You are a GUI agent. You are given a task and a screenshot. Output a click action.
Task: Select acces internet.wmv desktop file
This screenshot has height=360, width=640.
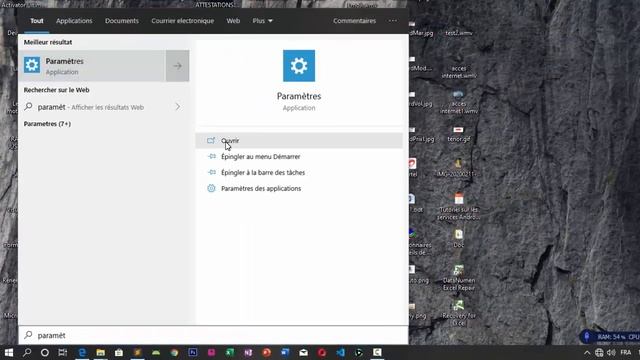tap(459, 72)
